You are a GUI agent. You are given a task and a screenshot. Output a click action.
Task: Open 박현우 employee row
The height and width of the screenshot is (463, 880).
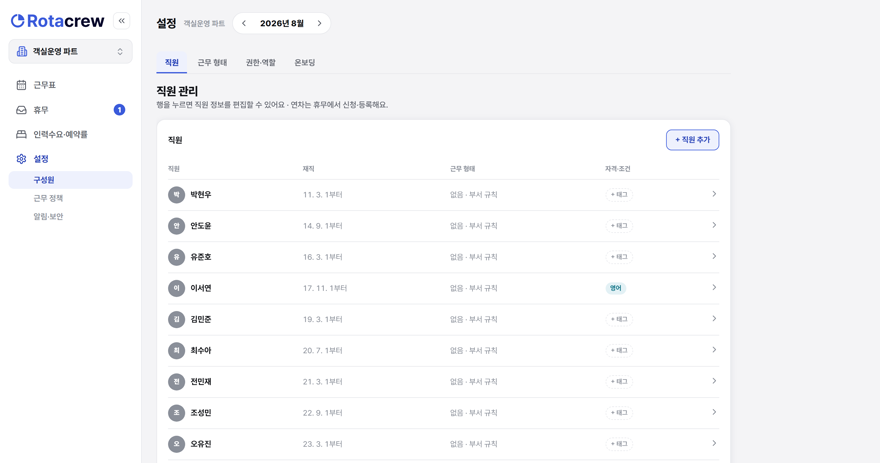[443, 195]
